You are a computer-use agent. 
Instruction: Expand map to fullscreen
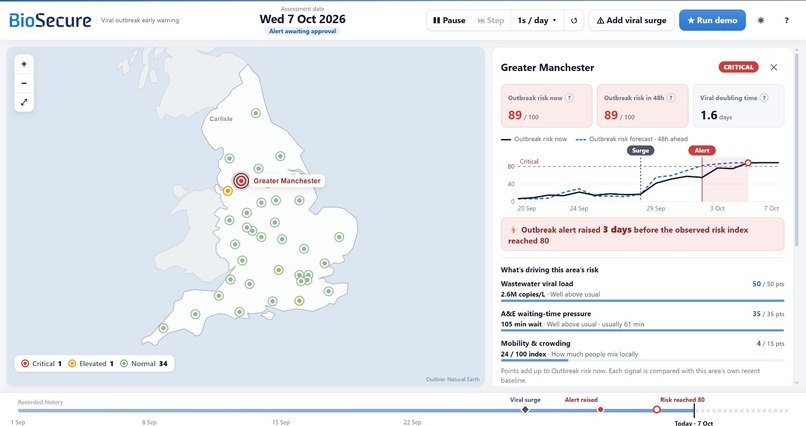point(24,102)
